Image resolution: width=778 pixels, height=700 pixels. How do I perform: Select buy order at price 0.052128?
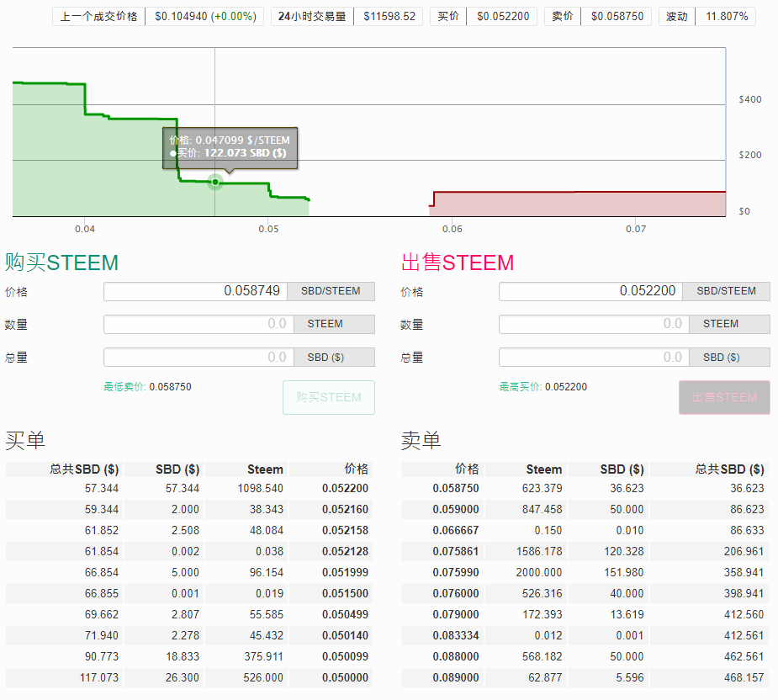pyautogui.click(x=188, y=552)
